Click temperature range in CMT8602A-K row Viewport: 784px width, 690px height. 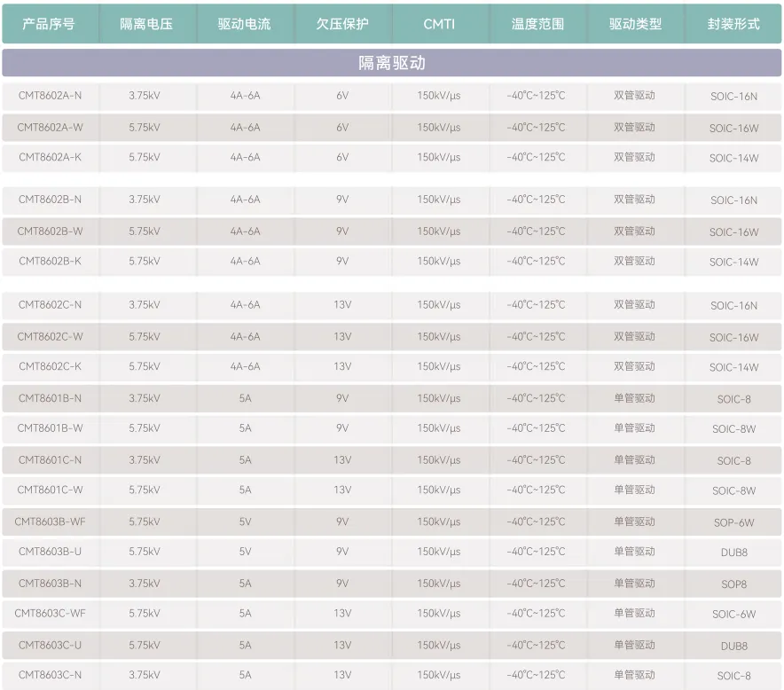(x=536, y=157)
